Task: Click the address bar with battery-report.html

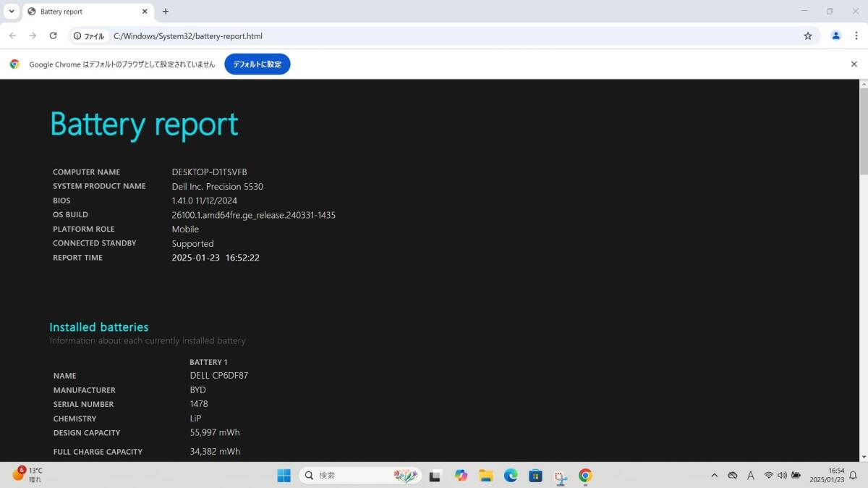Action: tap(444, 35)
